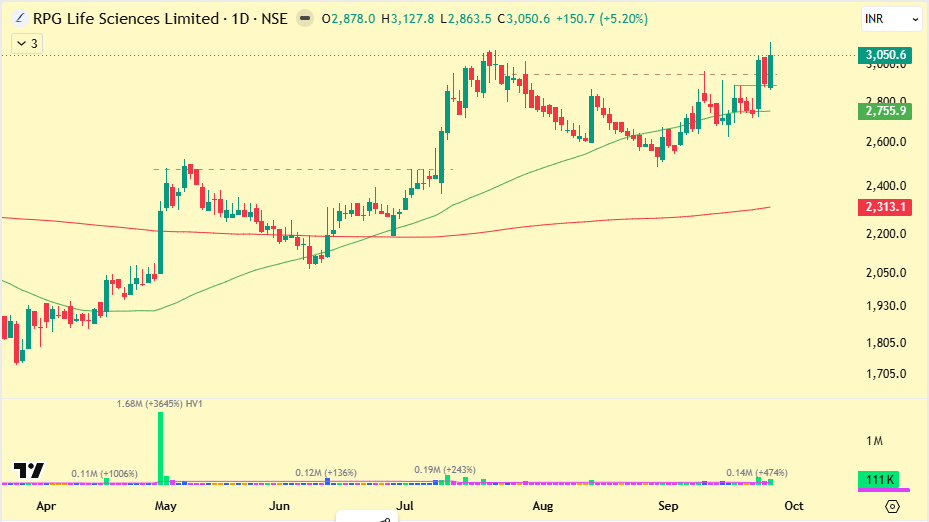
Task: Click the 2,600.0 price axis label
Action: [x=886, y=142]
